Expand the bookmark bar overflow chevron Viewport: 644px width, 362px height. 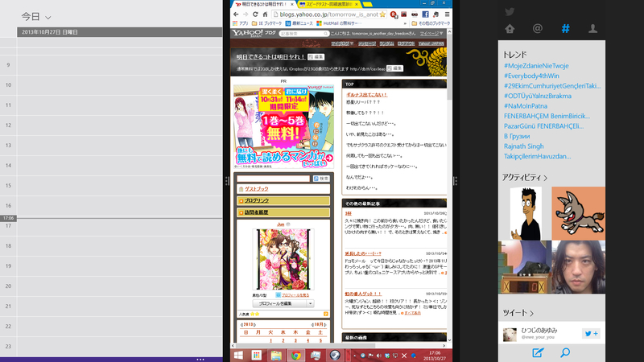tap(406, 23)
